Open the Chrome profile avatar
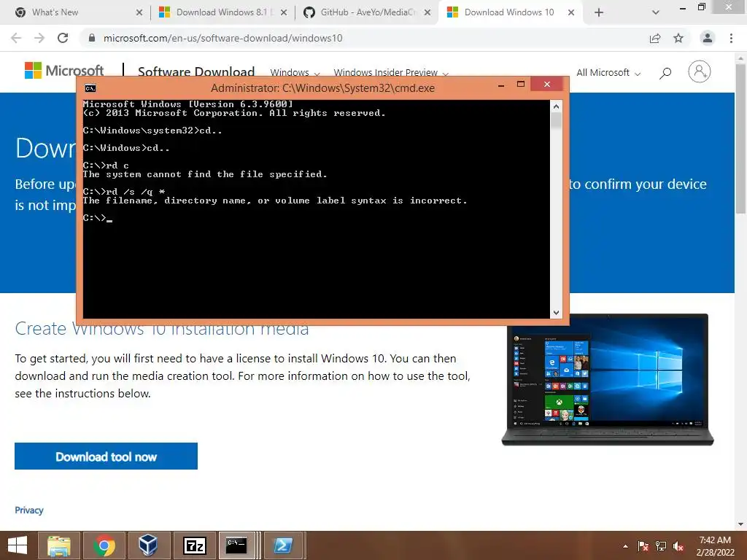747x560 pixels. (x=708, y=38)
